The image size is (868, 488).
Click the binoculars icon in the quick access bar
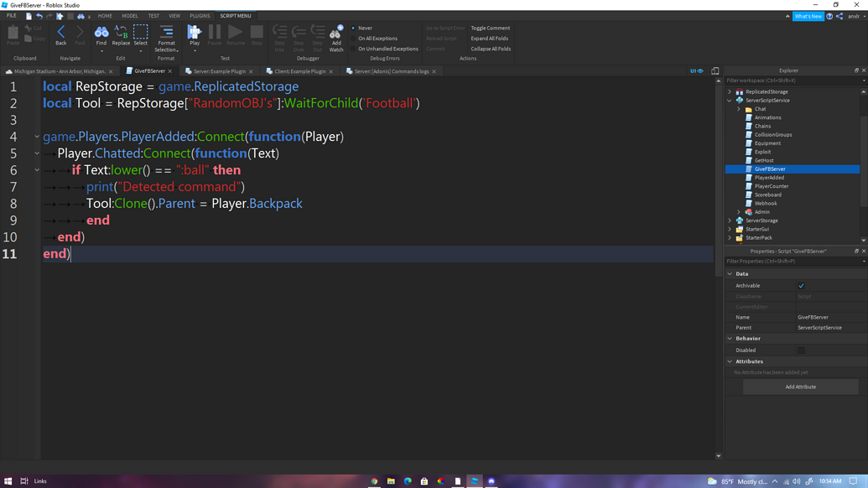(x=81, y=16)
